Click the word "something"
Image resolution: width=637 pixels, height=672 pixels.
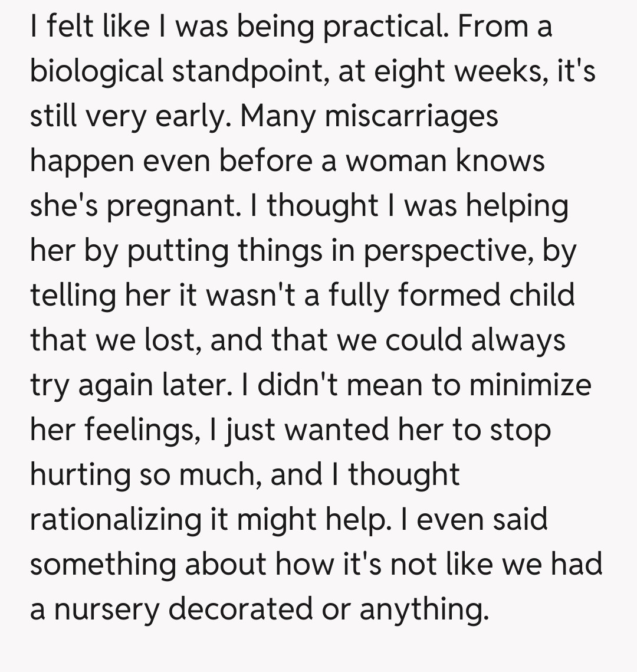coord(101,565)
